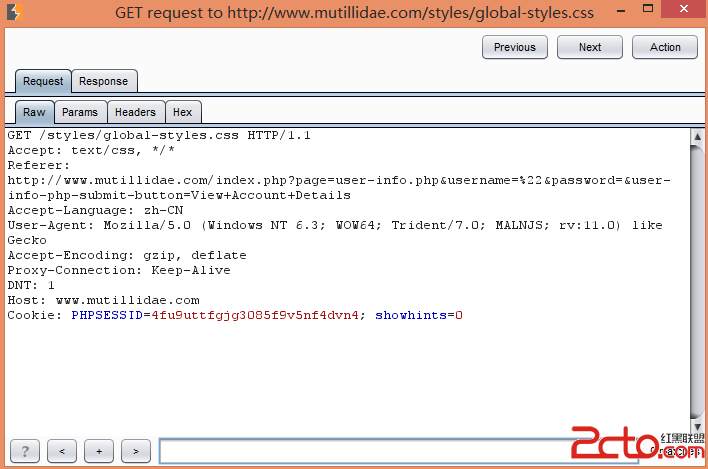Image resolution: width=708 pixels, height=469 pixels.
Task: Click the showhints cookie name
Action: click(411, 315)
